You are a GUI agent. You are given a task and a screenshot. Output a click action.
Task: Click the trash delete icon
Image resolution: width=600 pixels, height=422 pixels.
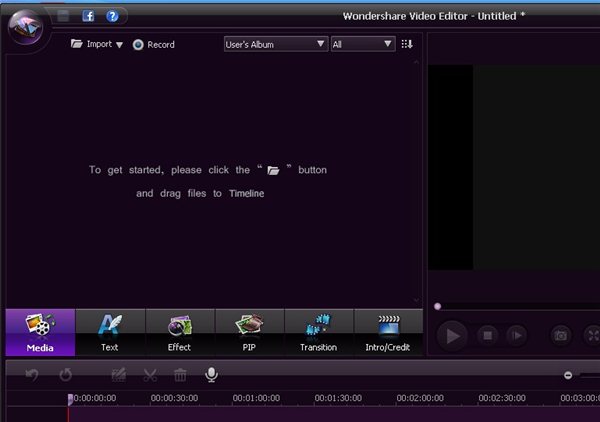(180, 375)
